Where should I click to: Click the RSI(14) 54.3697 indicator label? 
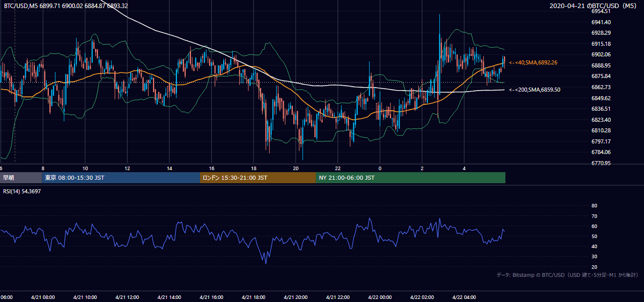[22, 191]
